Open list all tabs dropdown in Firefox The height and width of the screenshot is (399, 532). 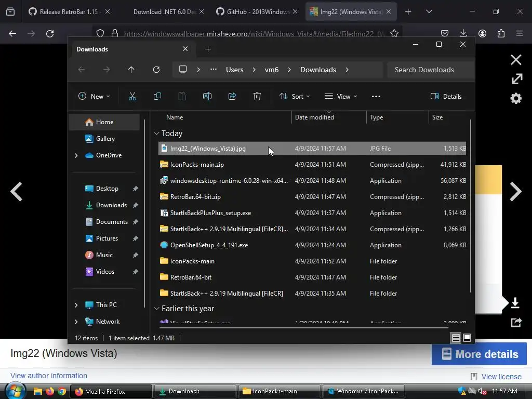pos(429,11)
